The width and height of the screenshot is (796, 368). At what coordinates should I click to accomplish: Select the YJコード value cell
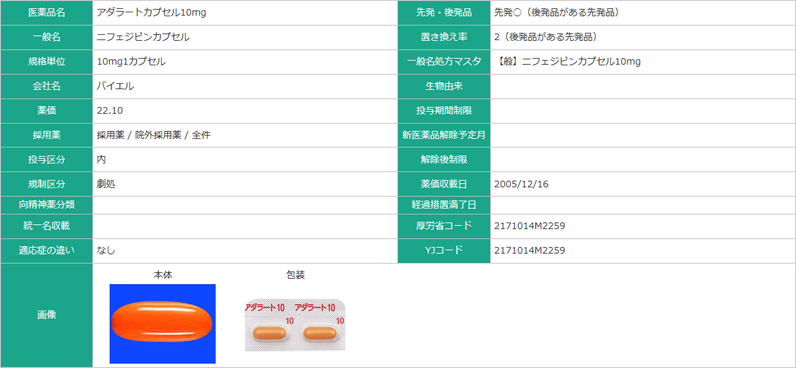coord(643,251)
